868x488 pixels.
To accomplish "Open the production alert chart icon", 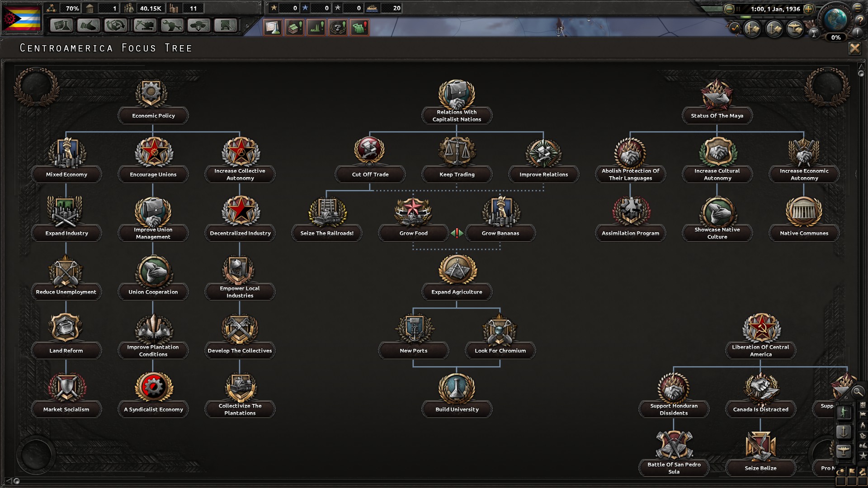I will coord(316,28).
